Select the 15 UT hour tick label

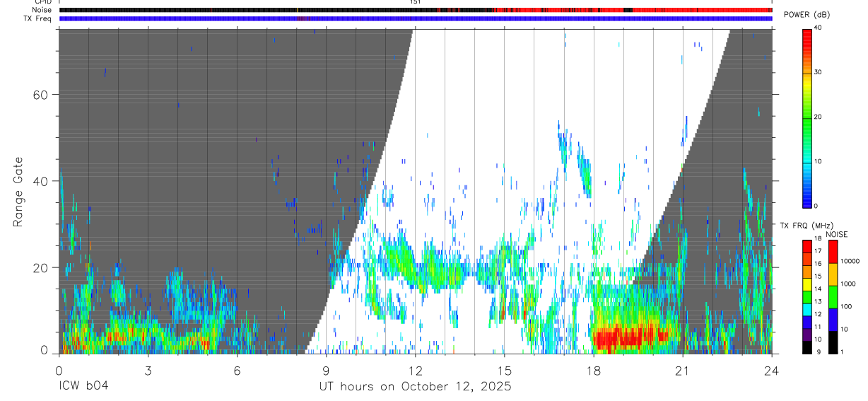[x=504, y=370]
